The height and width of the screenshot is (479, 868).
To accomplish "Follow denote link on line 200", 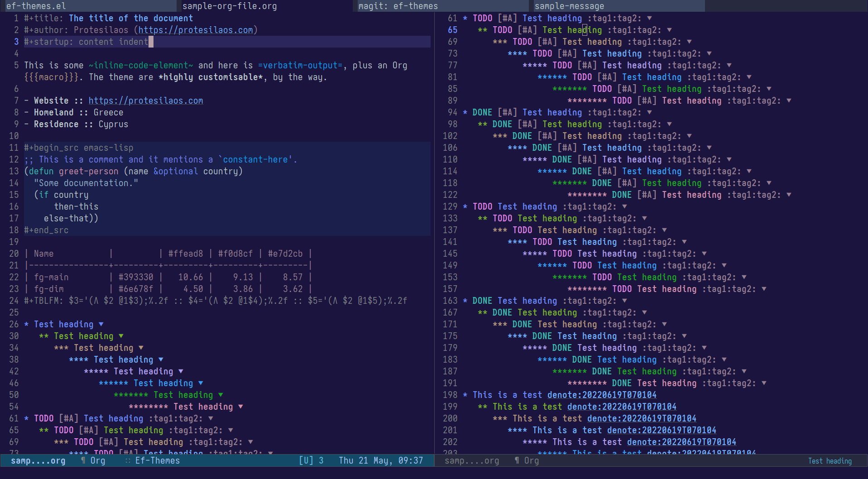I will (x=642, y=418).
